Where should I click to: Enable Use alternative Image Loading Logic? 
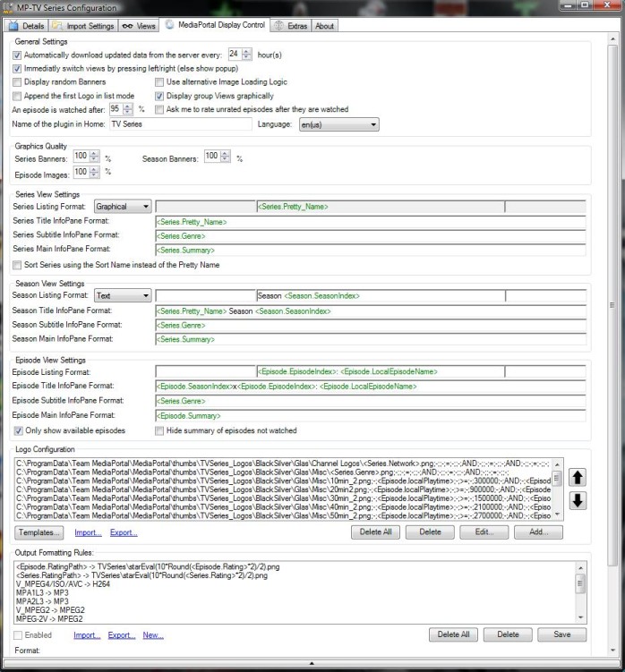tap(159, 81)
